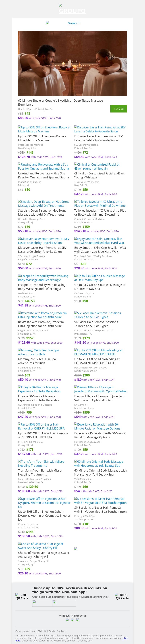The image size is (145, 644).
Task: Click the Right QR Code image
Action: [x=122, y=596]
